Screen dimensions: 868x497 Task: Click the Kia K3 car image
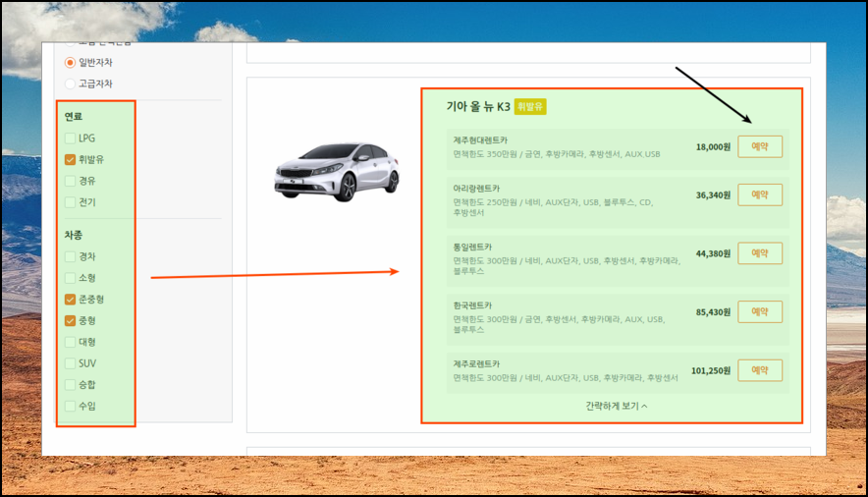pyautogui.click(x=337, y=172)
